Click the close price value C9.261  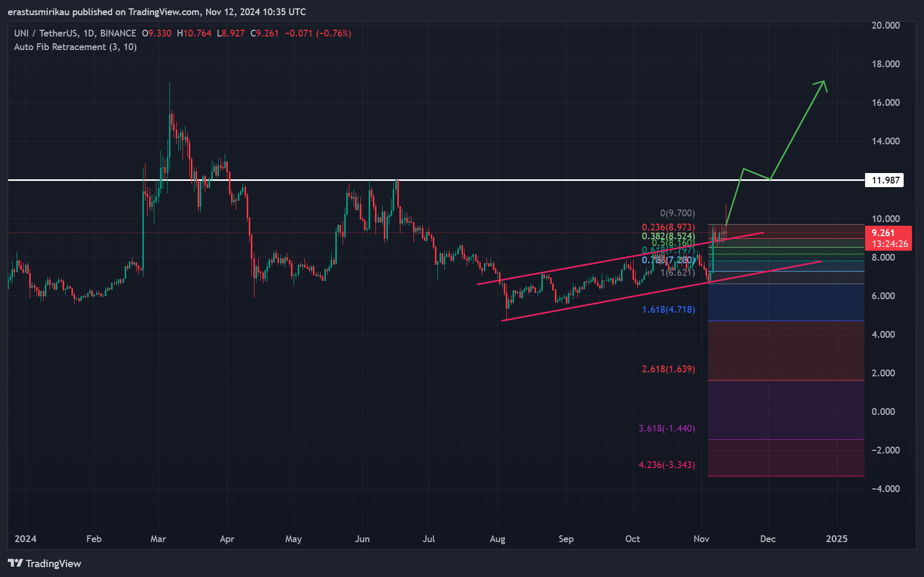click(264, 33)
